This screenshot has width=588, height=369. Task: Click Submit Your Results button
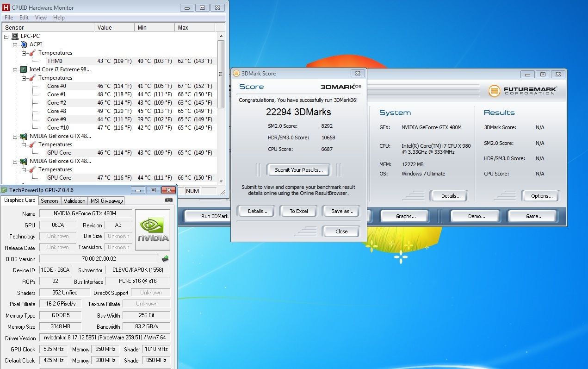pyautogui.click(x=299, y=170)
